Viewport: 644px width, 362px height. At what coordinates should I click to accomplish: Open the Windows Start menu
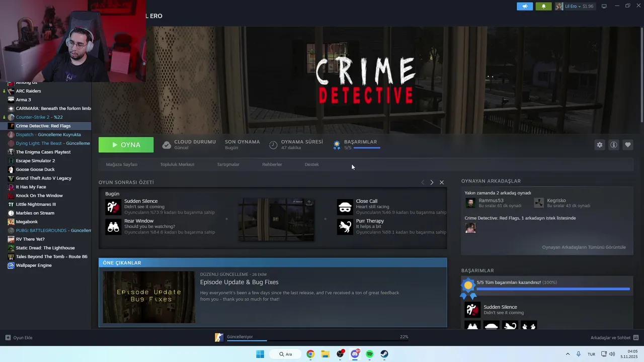coord(260,354)
